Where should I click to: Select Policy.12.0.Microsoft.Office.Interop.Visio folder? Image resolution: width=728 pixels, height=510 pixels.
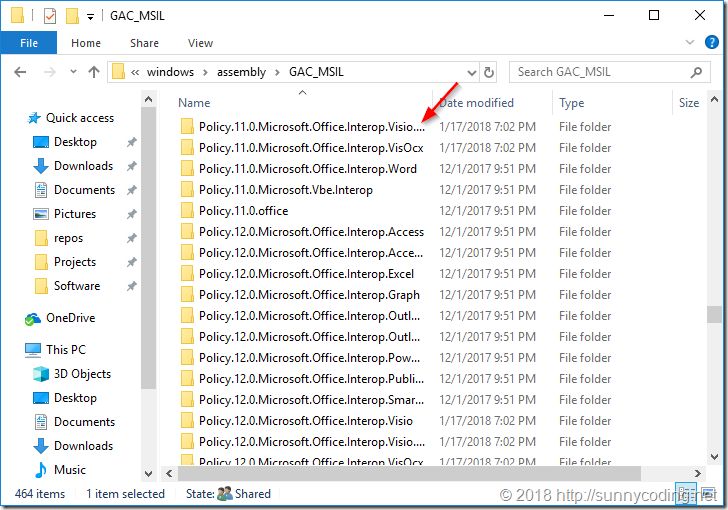click(306, 421)
